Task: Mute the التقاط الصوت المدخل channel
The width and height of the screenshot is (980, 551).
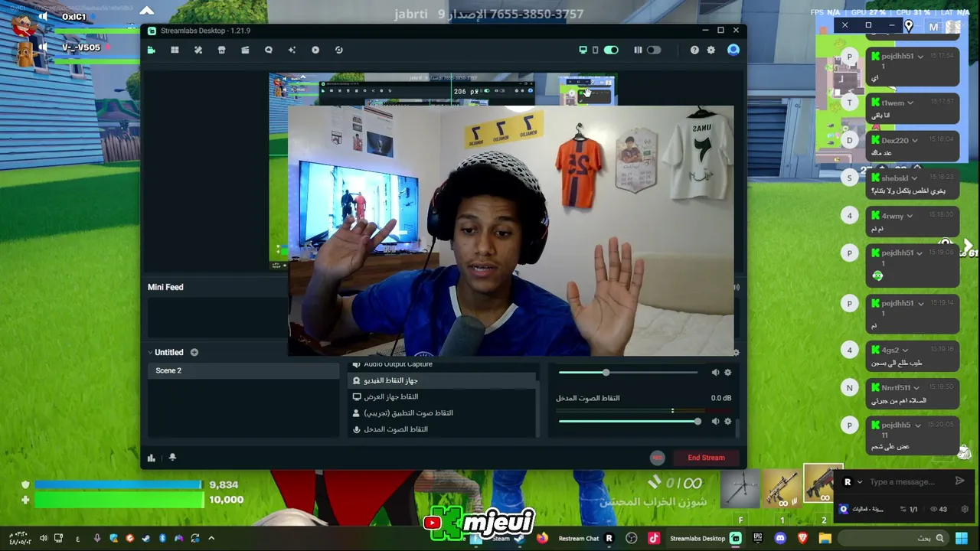Action: (715, 421)
